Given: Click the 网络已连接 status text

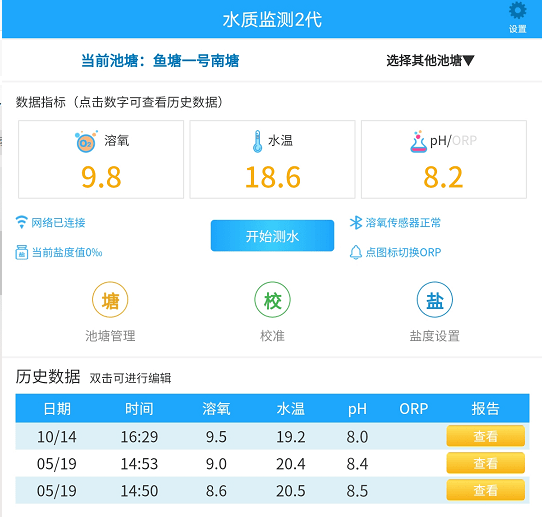Looking at the screenshot, I should tap(58, 223).
